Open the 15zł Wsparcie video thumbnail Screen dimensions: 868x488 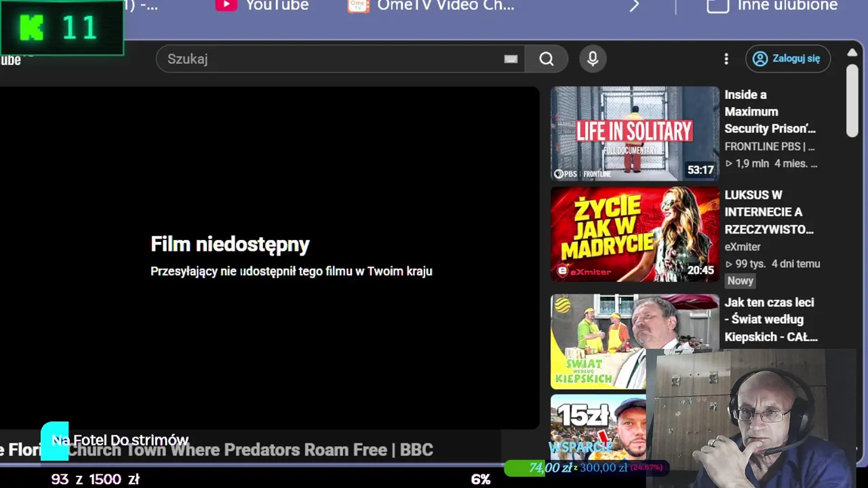pos(599,427)
